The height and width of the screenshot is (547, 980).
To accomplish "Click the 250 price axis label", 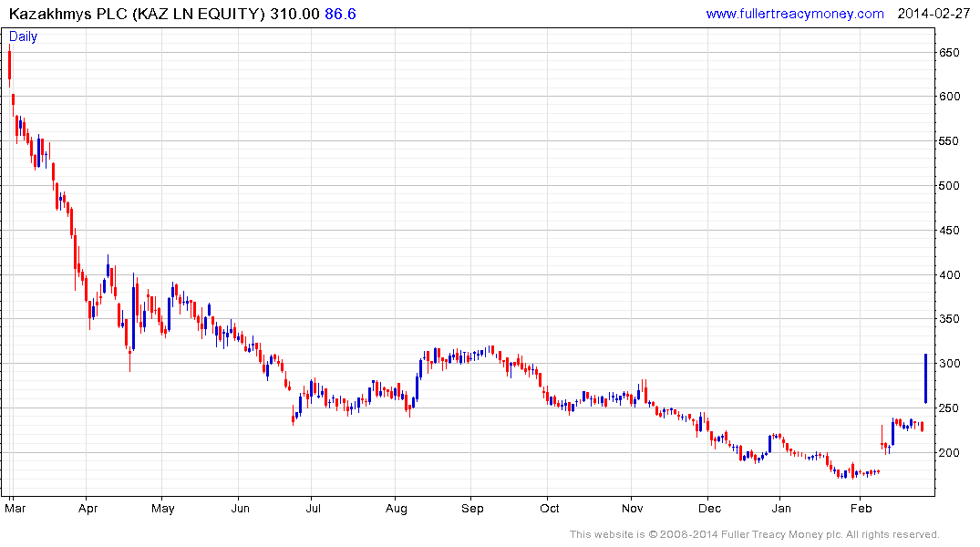I will 949,408.
